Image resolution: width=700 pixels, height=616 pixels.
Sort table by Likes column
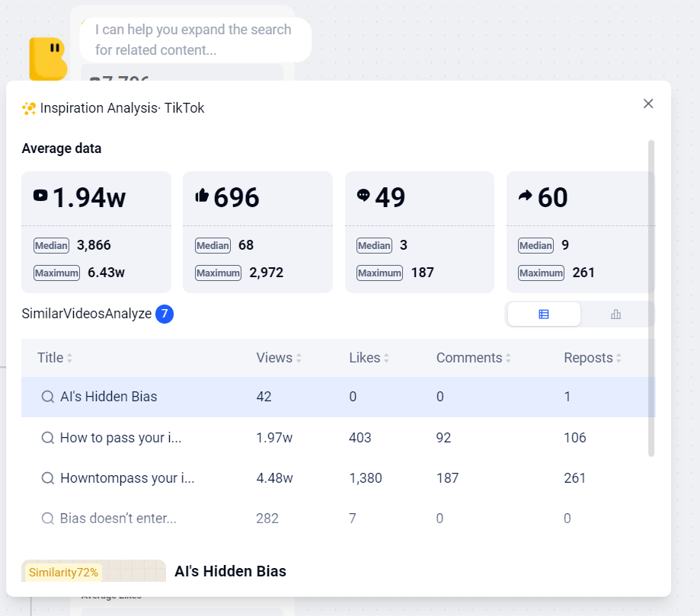click(386, 358)
